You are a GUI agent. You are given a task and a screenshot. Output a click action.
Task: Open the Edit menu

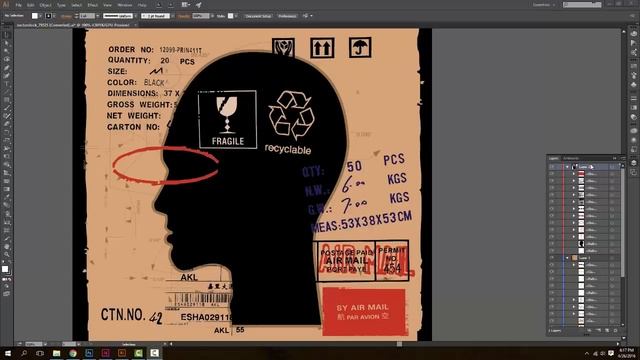(31, 5)
